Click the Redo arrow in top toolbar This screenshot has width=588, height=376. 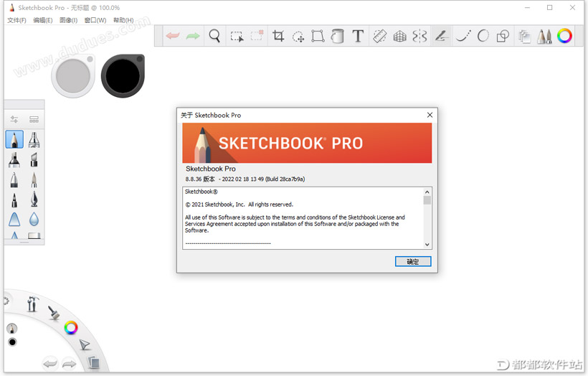193,36
